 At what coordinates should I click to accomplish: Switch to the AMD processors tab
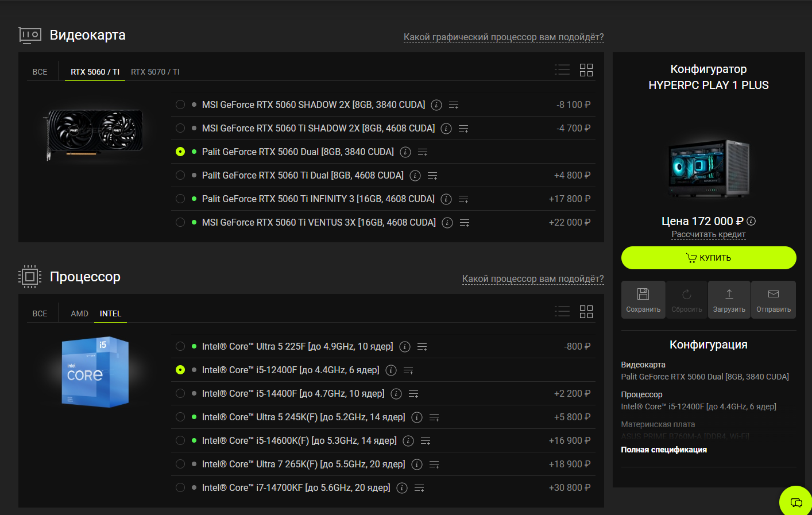coord(79,313)
